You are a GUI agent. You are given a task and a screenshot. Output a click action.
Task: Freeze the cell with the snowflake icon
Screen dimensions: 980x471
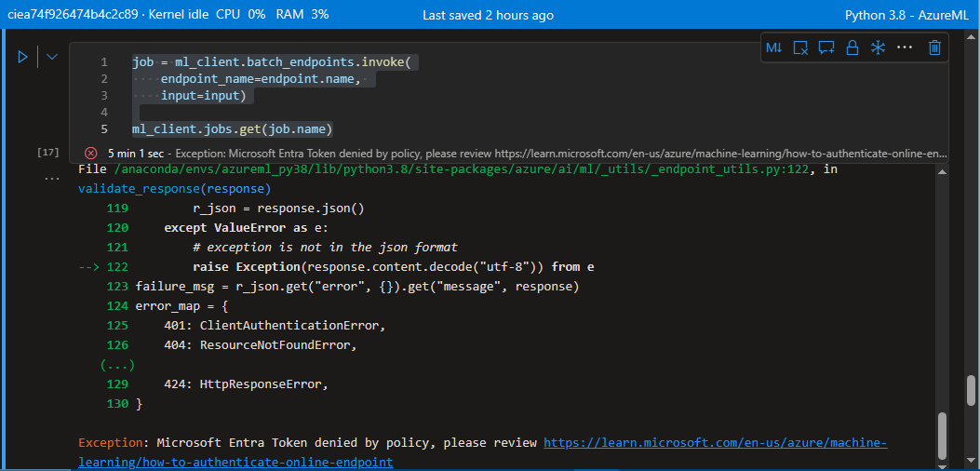click(x=879, y=47)
